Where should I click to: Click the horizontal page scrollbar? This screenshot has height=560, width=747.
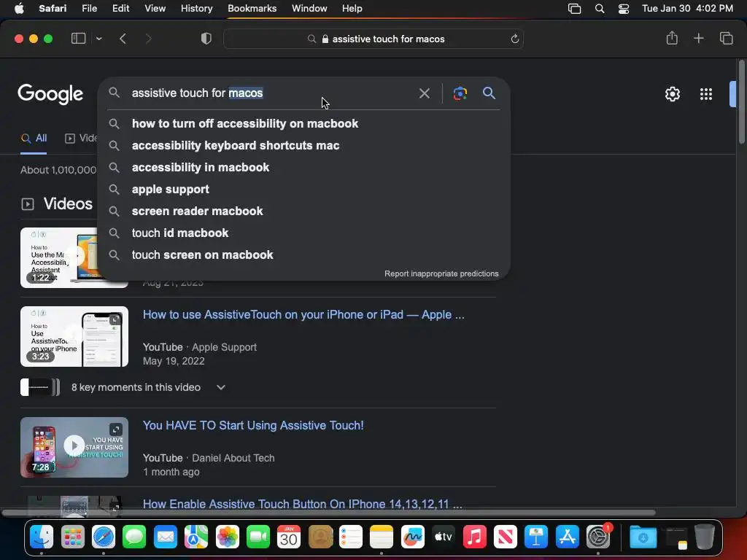tap(329, 513)
